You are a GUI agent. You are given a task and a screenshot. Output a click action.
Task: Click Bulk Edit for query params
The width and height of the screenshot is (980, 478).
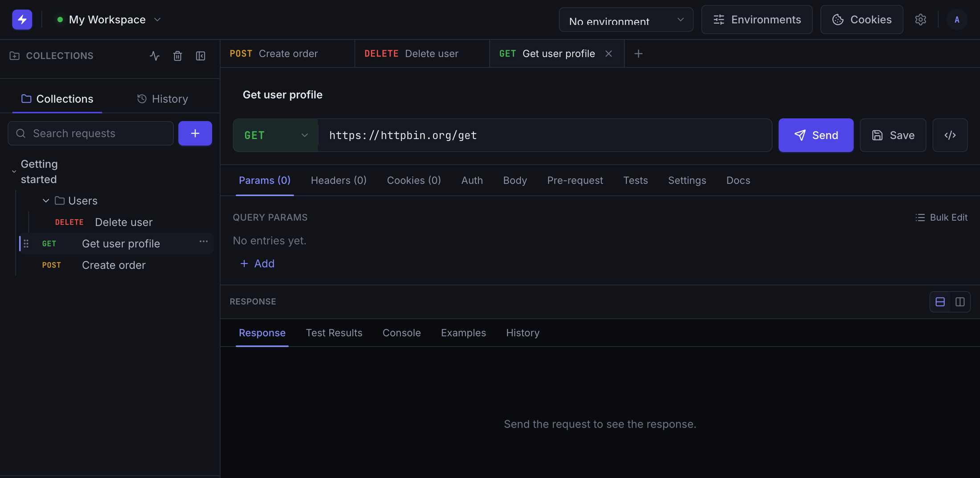941,218
